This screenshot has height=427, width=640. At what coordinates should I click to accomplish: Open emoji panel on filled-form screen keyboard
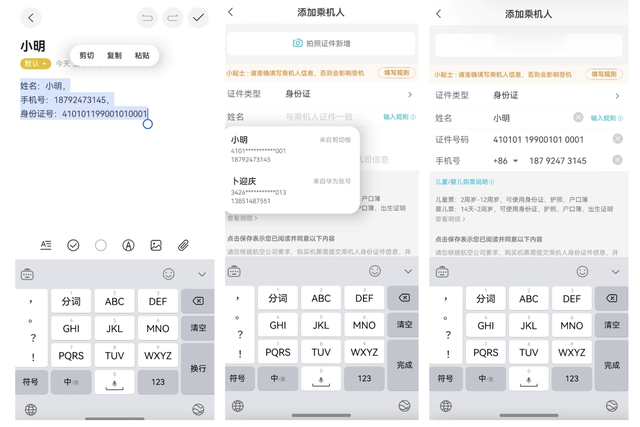(582, 271)
